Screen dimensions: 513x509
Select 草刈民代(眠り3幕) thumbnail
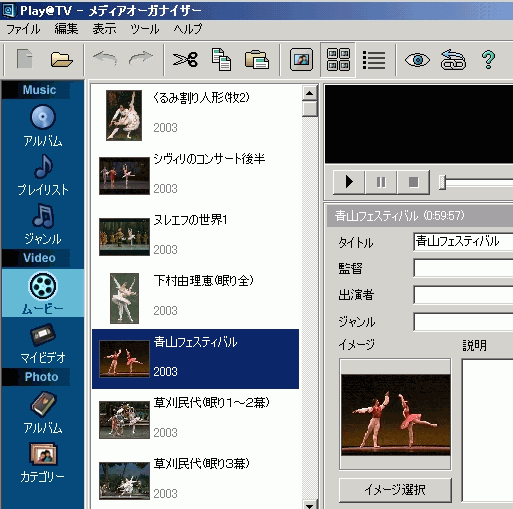point(124,481)
